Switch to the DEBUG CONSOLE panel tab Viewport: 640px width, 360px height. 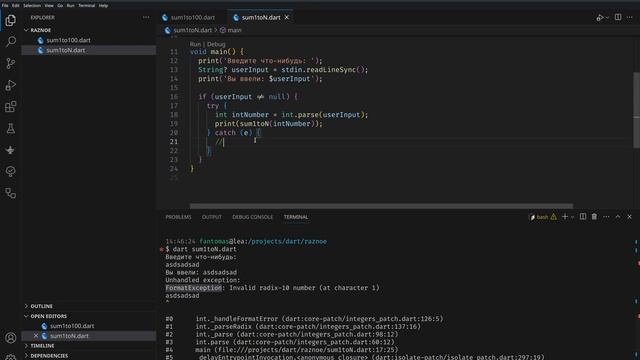(x=253, y=217)
